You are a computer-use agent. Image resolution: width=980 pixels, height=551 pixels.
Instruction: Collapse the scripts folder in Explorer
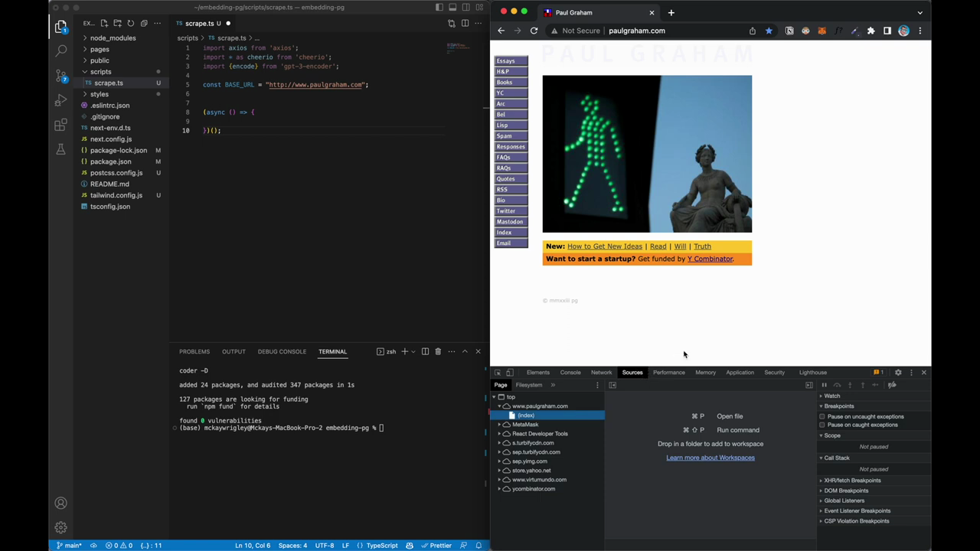click(x=100, y=72)
